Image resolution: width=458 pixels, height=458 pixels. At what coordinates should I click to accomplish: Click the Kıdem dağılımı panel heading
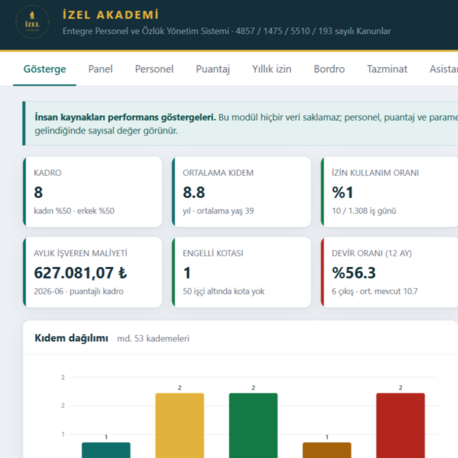tap(71, 338)
